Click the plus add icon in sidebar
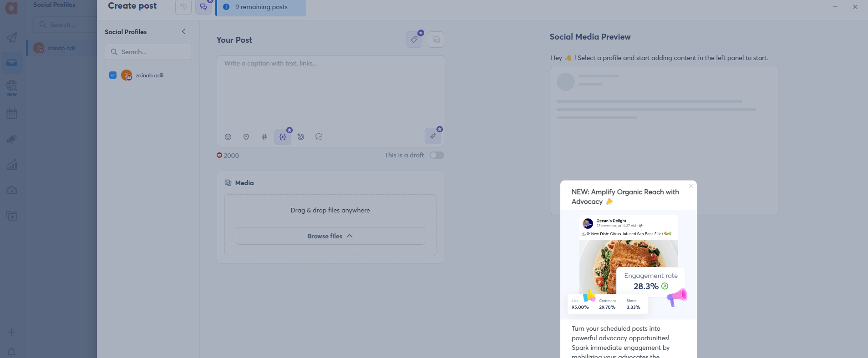 coord(11,332)
